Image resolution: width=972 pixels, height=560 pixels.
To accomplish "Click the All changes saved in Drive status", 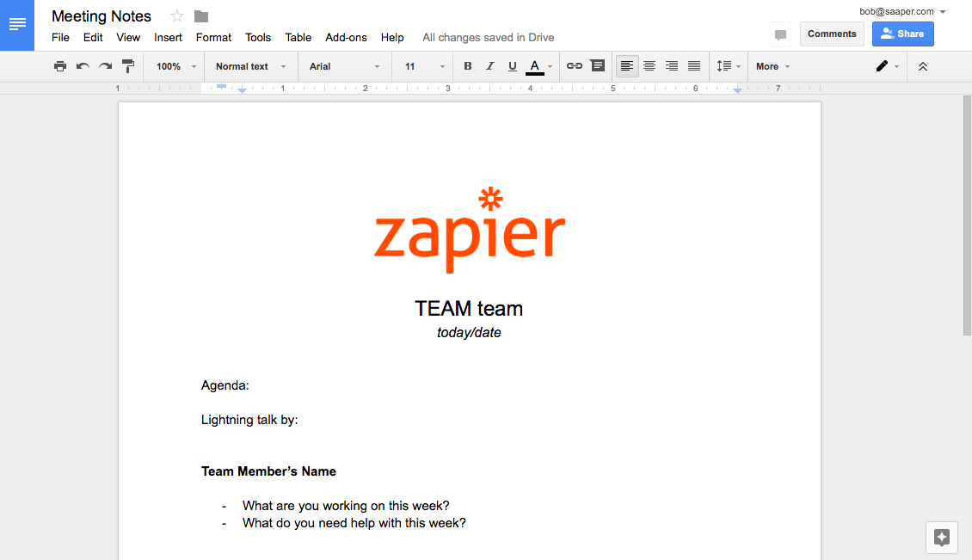I will pyautogui.click(x=489, y=37).
